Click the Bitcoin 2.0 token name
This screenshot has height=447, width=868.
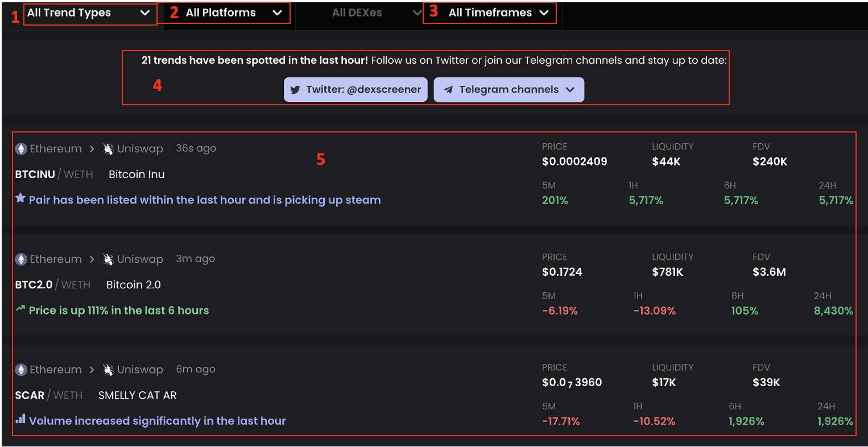point(134,285)
